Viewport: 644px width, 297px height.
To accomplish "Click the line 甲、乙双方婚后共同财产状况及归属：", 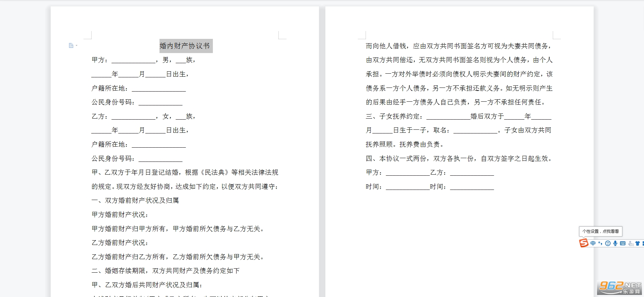I will [x=147, y=285].
